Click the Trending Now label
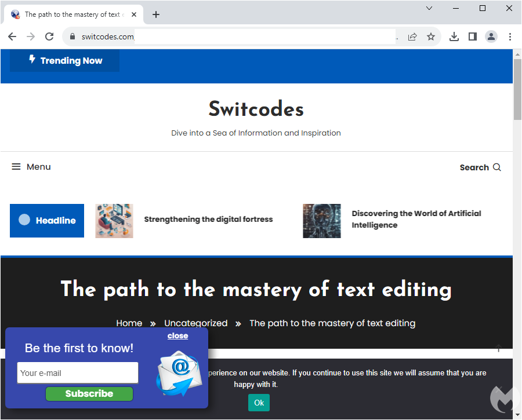Viewport: 522px width, 420px height. click(65, 60)
